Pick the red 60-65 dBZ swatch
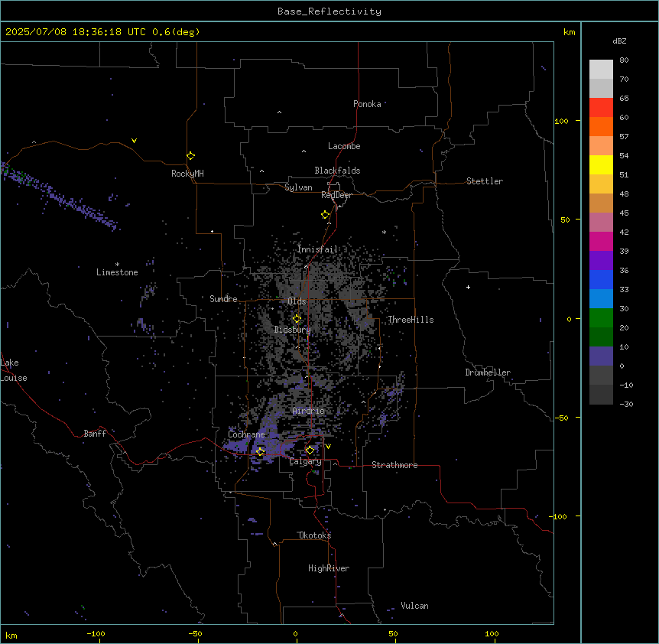 point(601,108)
